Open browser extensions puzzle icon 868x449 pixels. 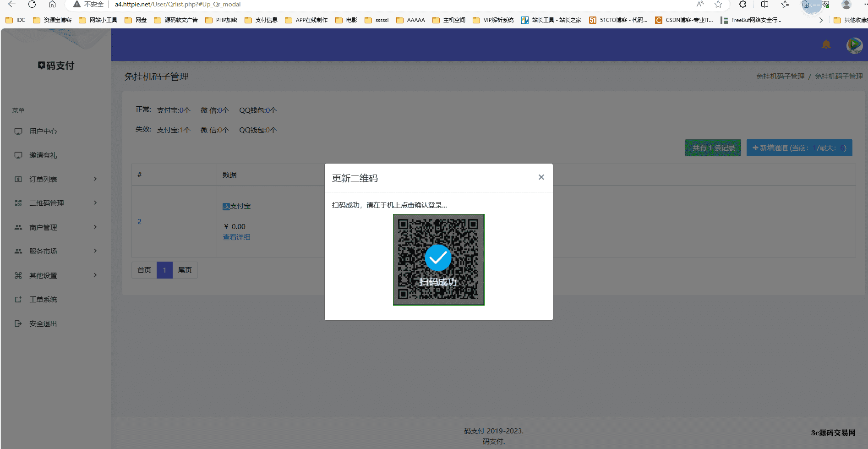[742, 4]
